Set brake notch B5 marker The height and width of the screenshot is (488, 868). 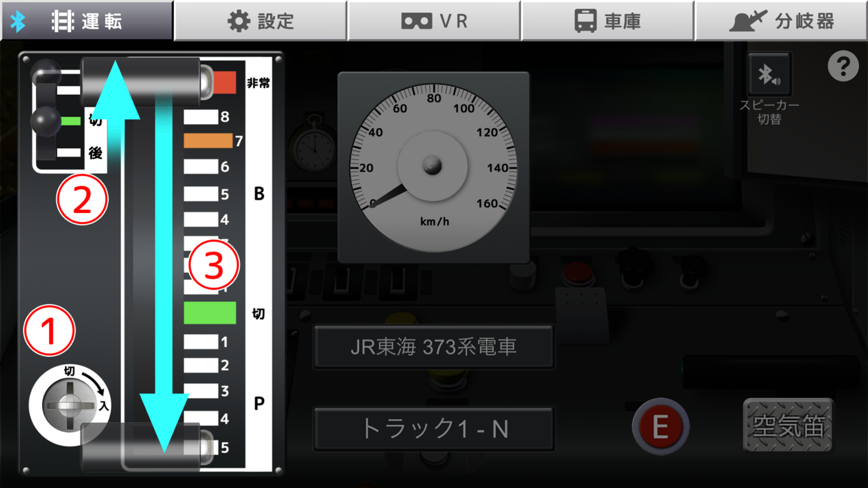[x=201, y=194]
